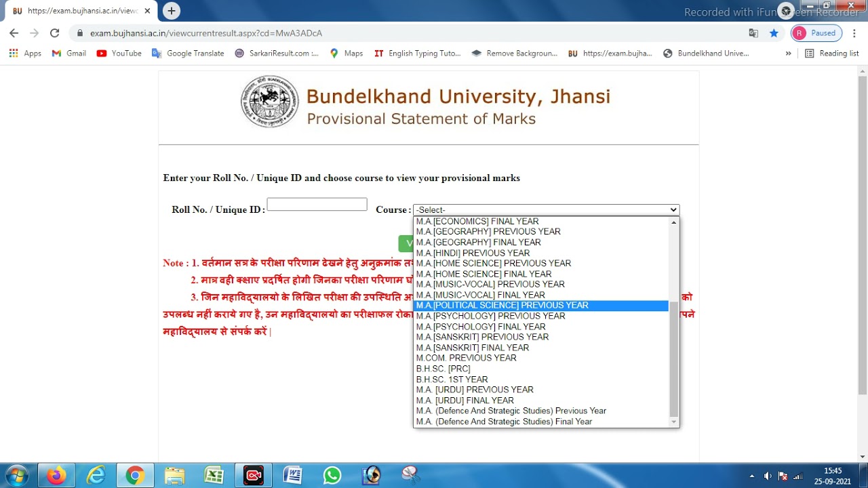
Task: Click the dropdown list scroll-up arrow
Action: click(673, 222)
